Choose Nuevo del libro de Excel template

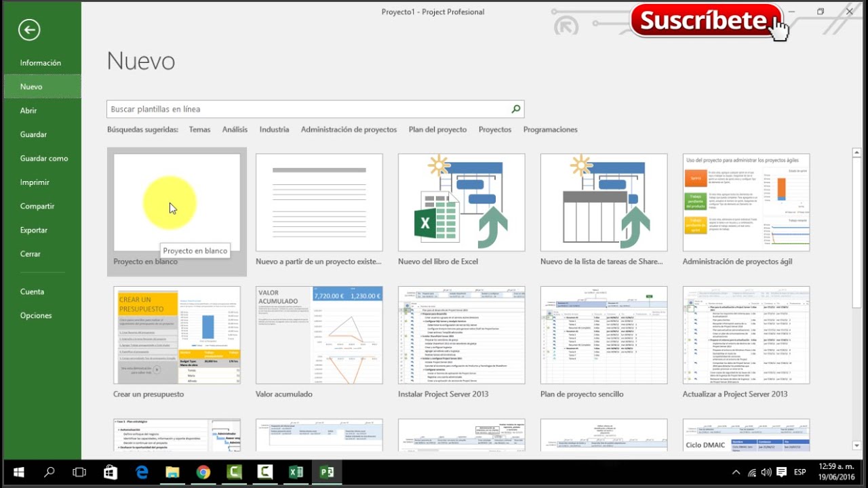tap(461, 211)
